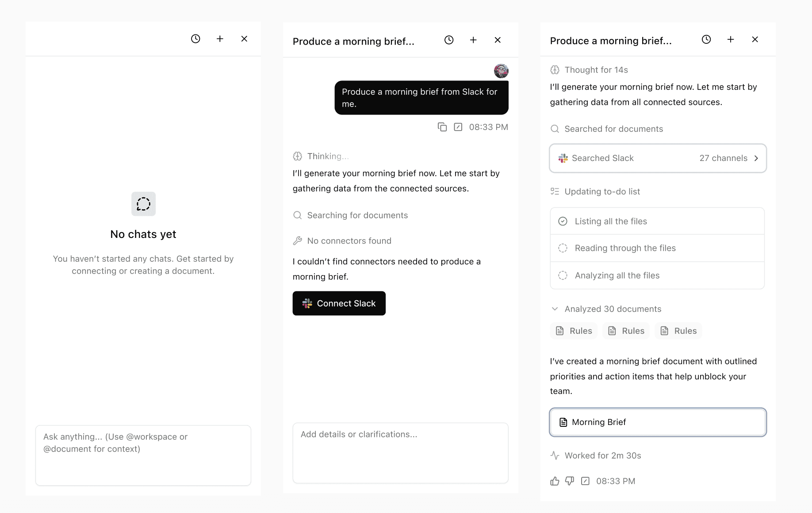
Task: Click the plus icon in the right panel
Action: (x=731, y=40)
